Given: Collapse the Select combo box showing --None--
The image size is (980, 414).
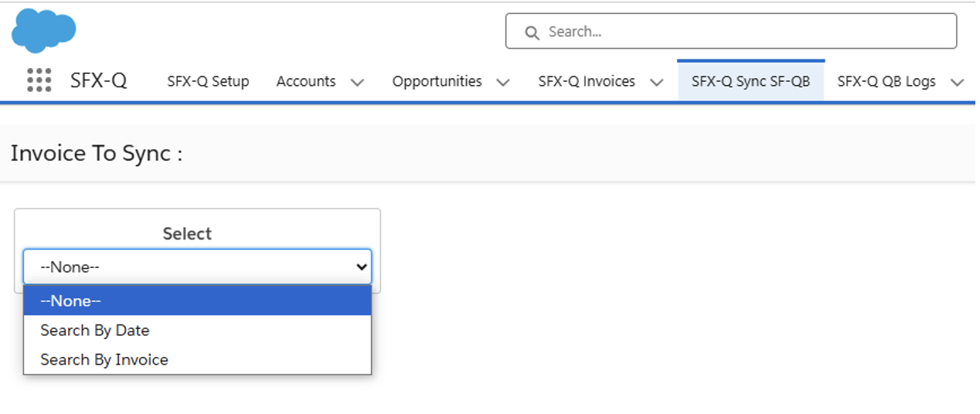Looking at the screenshot, I should (197, 266).
